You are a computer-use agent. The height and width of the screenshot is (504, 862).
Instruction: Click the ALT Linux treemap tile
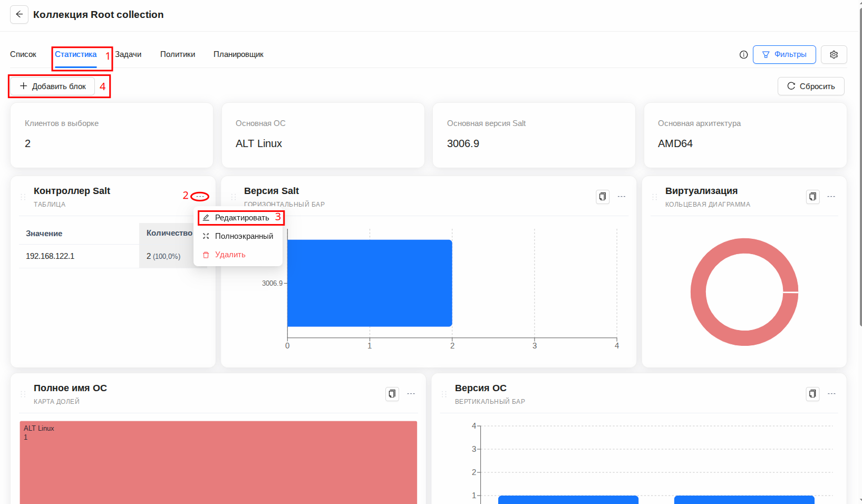coord(218,462)
